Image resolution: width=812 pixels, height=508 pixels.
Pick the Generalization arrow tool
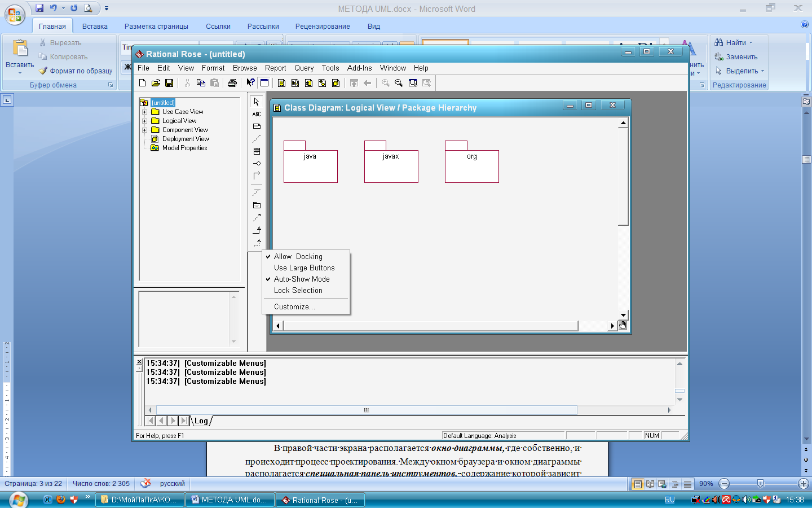pyautogui.click(x=257, y=230)
